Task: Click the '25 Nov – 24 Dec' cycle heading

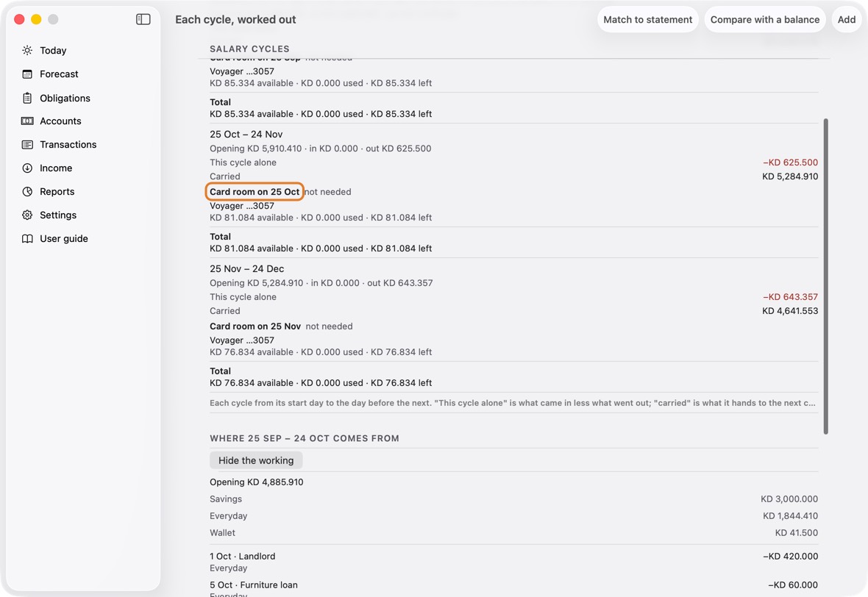Action: (247, 269)
